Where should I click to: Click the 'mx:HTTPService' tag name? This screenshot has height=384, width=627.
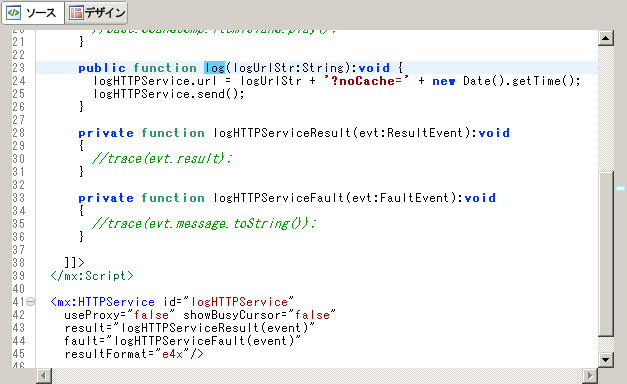(106, 302)
